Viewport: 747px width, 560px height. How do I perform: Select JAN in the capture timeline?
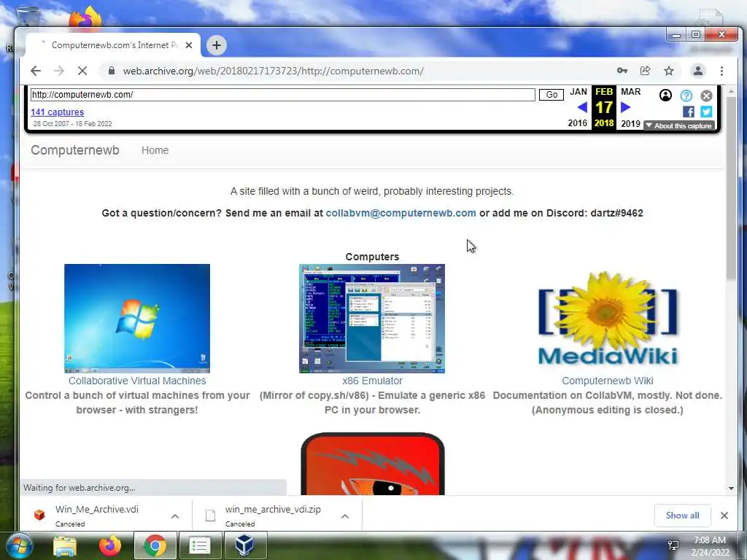tap(578, 91)
